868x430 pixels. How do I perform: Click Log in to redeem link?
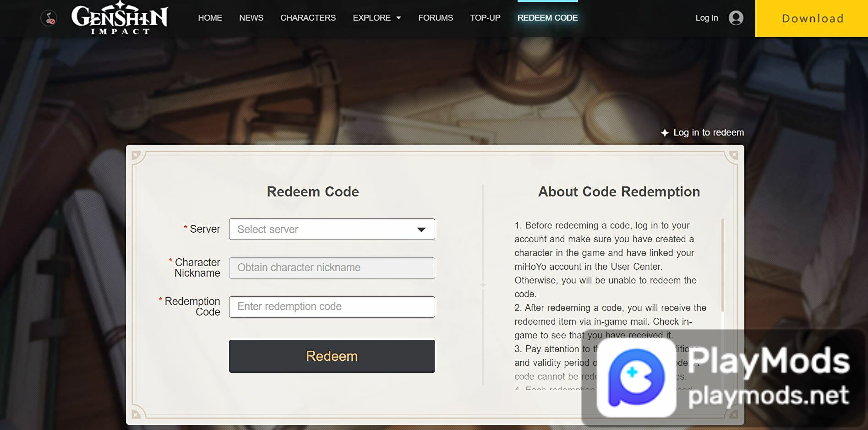pyautogui.click(x=702, y=132)
